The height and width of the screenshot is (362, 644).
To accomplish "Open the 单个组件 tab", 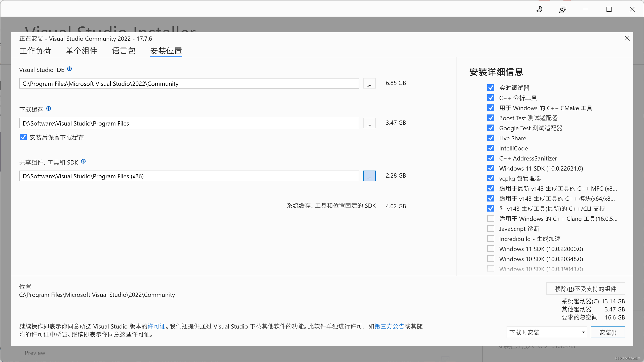I will (82, 51).
